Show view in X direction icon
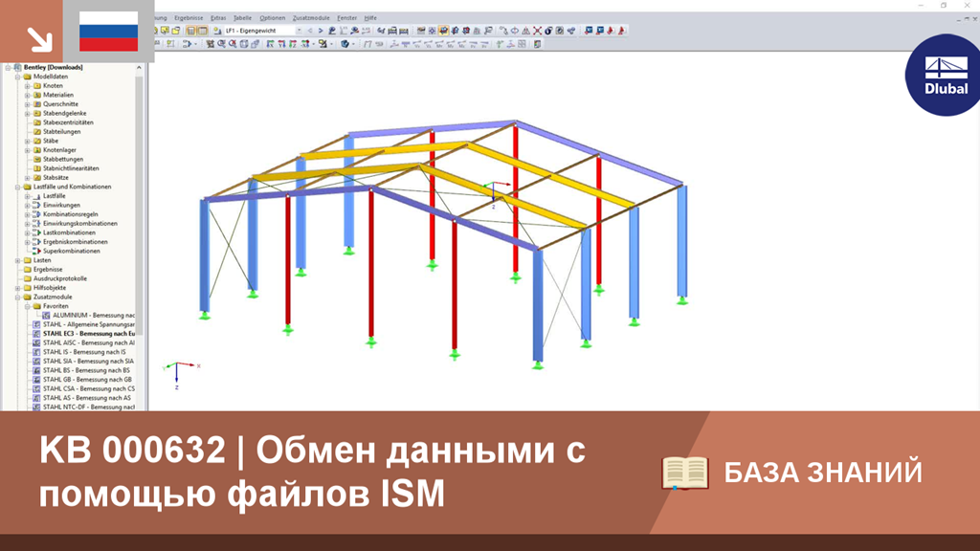Screen dimensions: 980x551 point(271,44)
